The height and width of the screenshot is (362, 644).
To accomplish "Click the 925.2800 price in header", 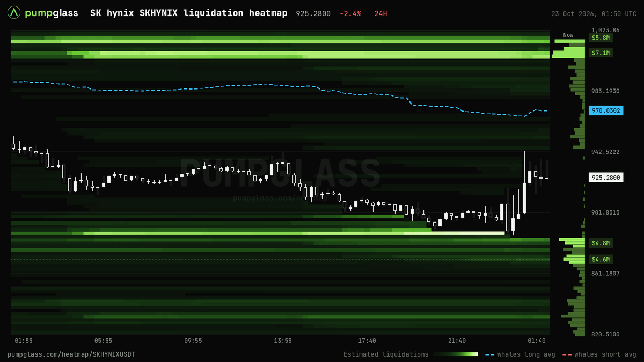I will click(313, 13).
